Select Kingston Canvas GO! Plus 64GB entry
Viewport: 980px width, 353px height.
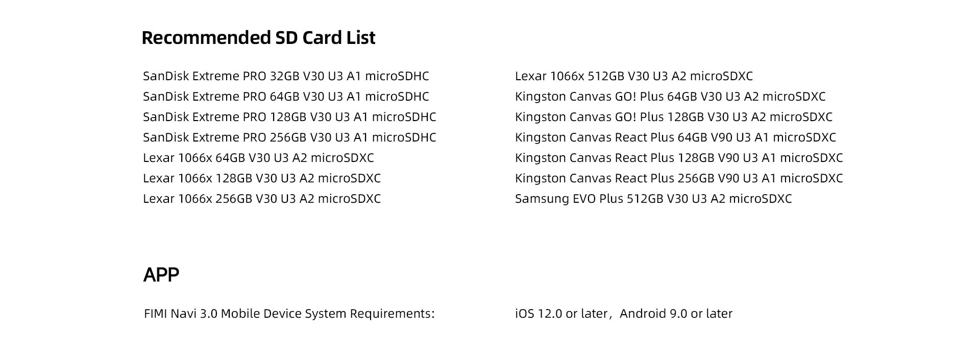(670, 97)
